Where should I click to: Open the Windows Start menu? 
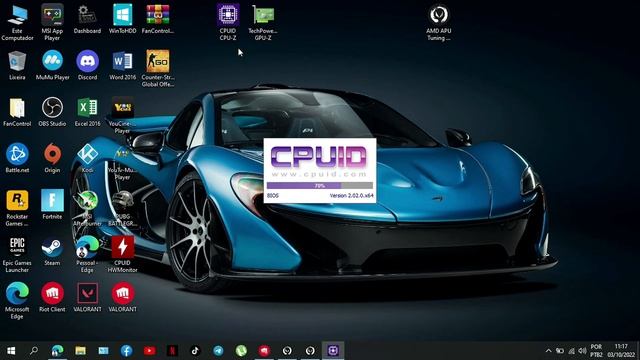click(x=11, y=351)
